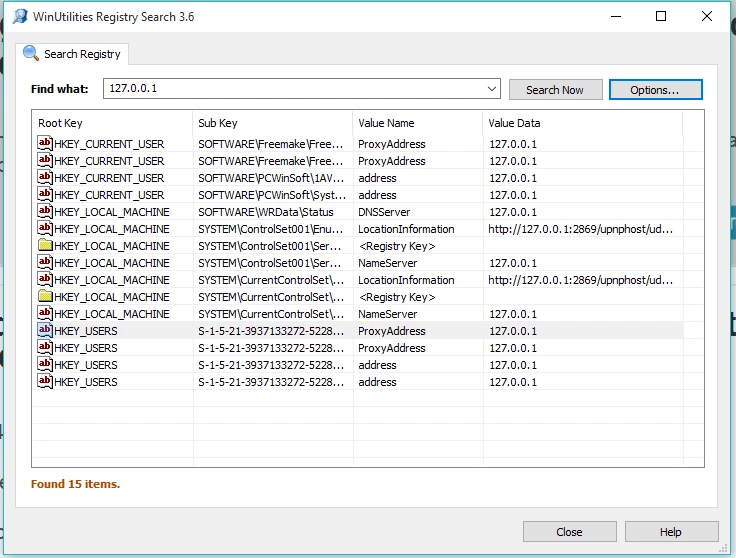
Task: Select the <Registry Key> entry under ControlSet001
Action: 397,246
